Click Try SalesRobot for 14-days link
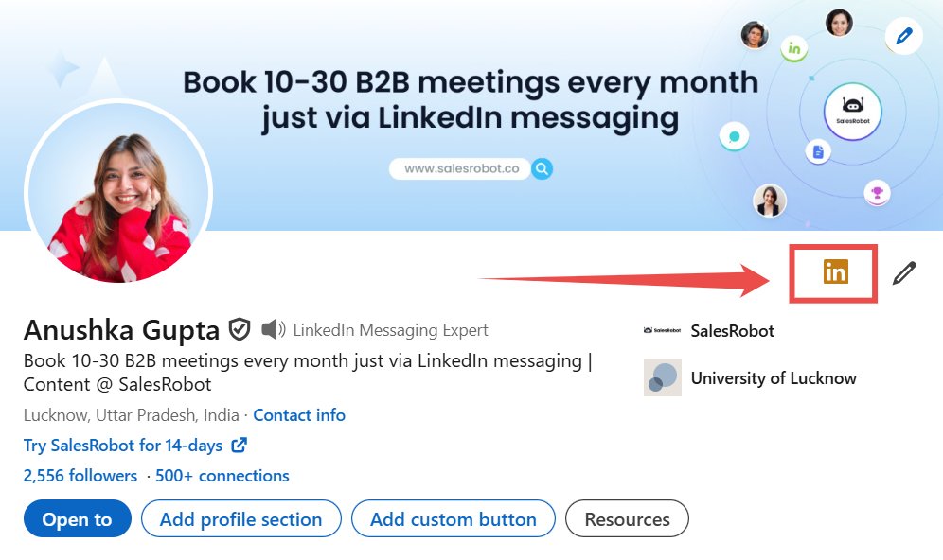The width and height of the screenshot is (943, 560). pos(126,445)
